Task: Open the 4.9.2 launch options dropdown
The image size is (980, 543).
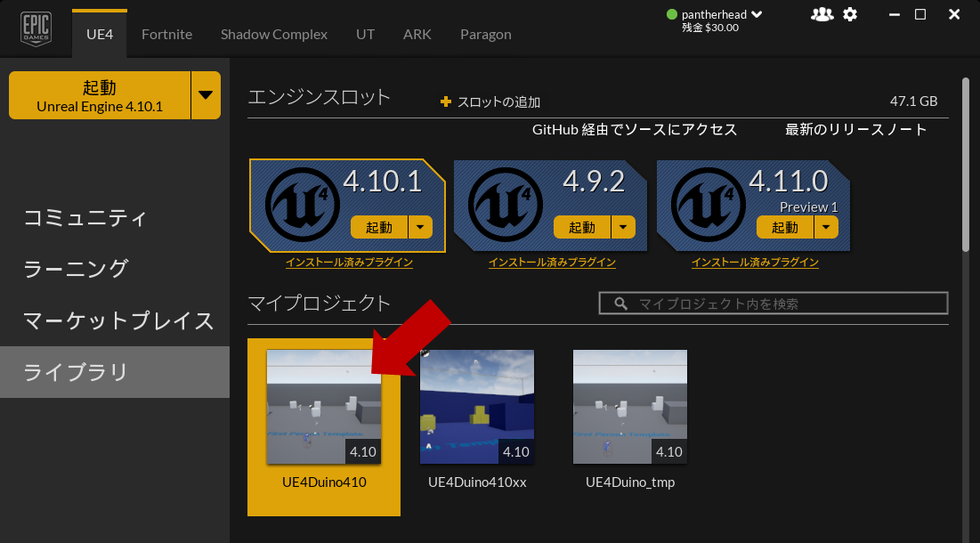Action: coord(623,228)
